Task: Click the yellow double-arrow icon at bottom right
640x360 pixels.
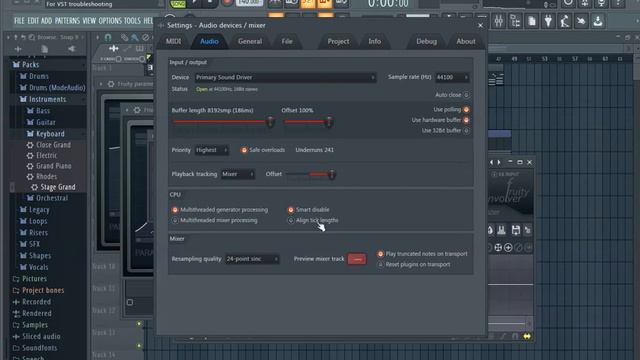Action: point(527,336)
